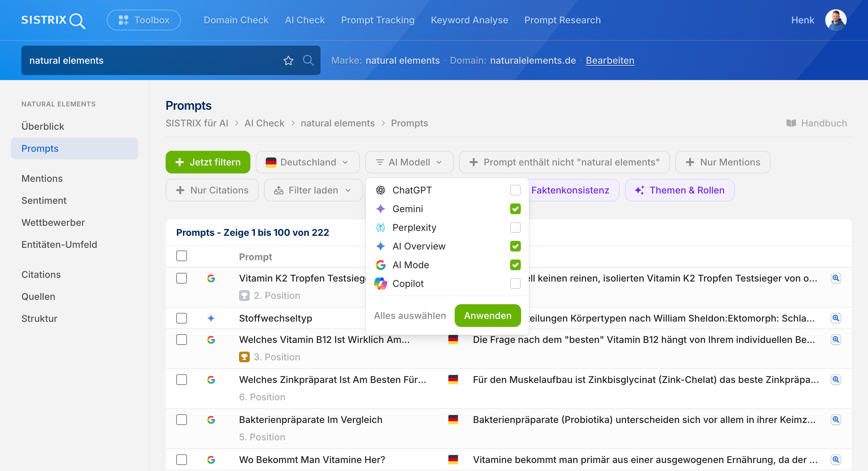Viewport: 868px width, 471px height.
Task: Apply model selection with Anwenden
Action: (x=487, y=316)
